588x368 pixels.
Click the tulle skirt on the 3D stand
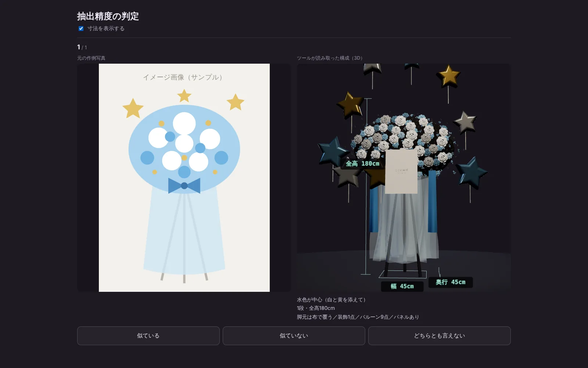click(404, 224)
